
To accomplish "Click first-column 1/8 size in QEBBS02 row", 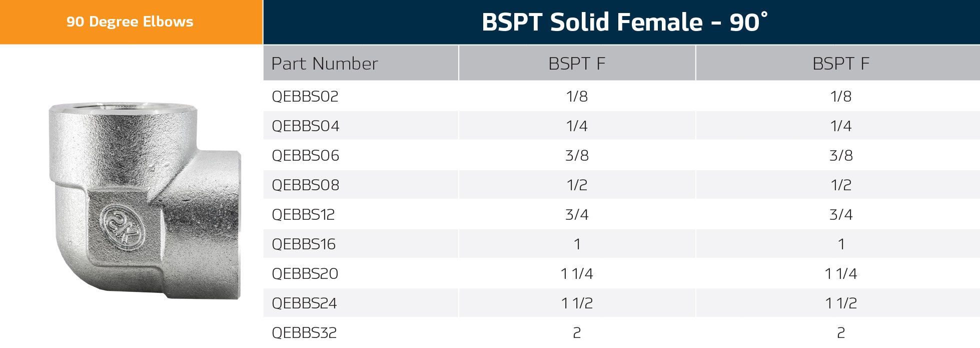I will pos(577,96).
